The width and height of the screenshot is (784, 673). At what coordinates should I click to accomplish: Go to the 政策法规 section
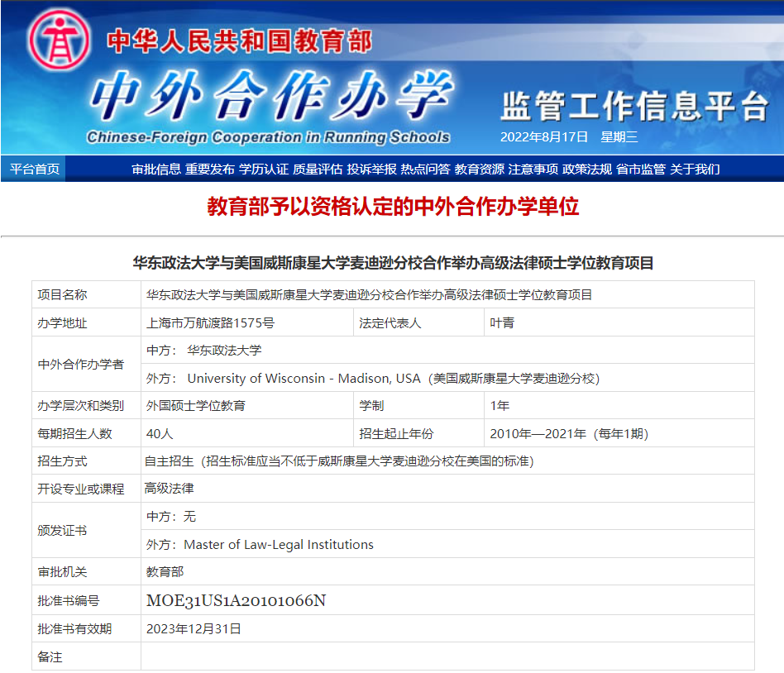pyautogui.click(x=587, y=169)
